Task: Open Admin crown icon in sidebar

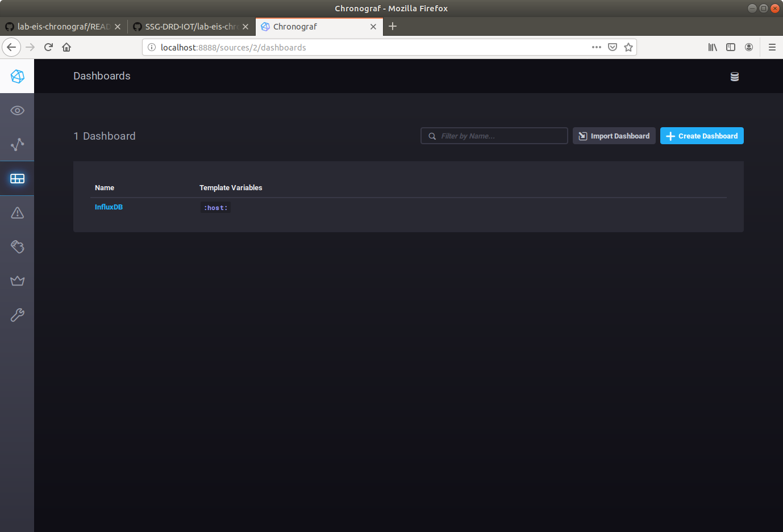Action: pos(18,280)
